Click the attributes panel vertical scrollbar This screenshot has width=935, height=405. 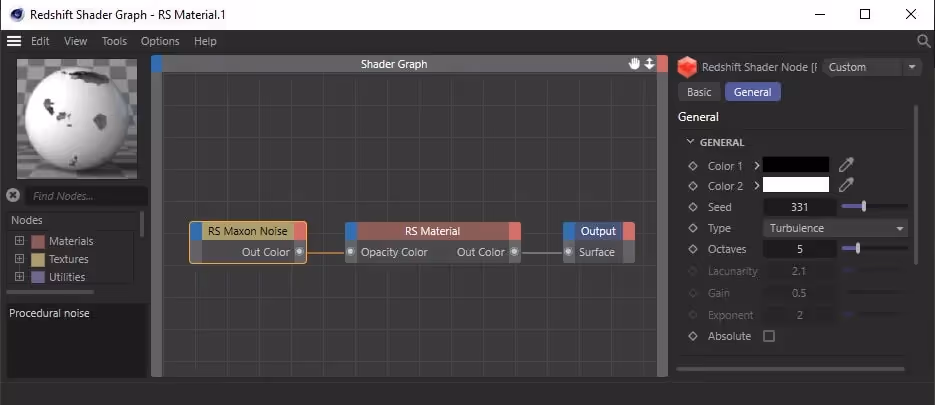[917, 185]
